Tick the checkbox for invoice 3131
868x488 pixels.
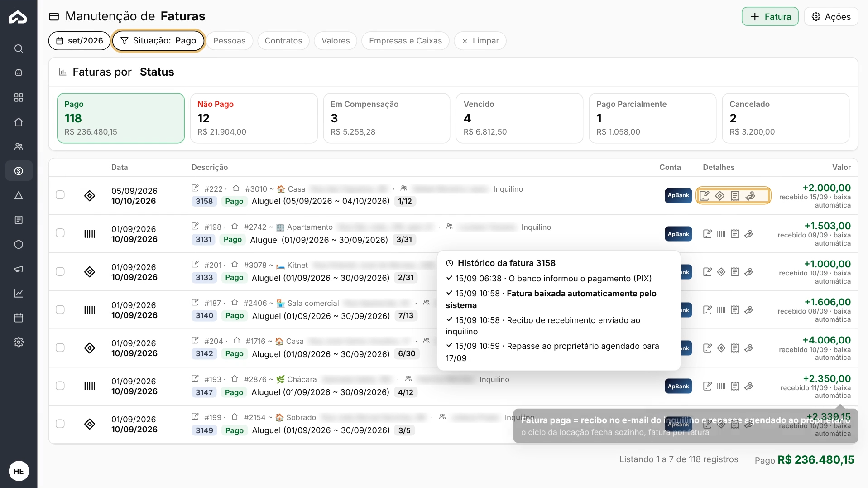[60, 233]
